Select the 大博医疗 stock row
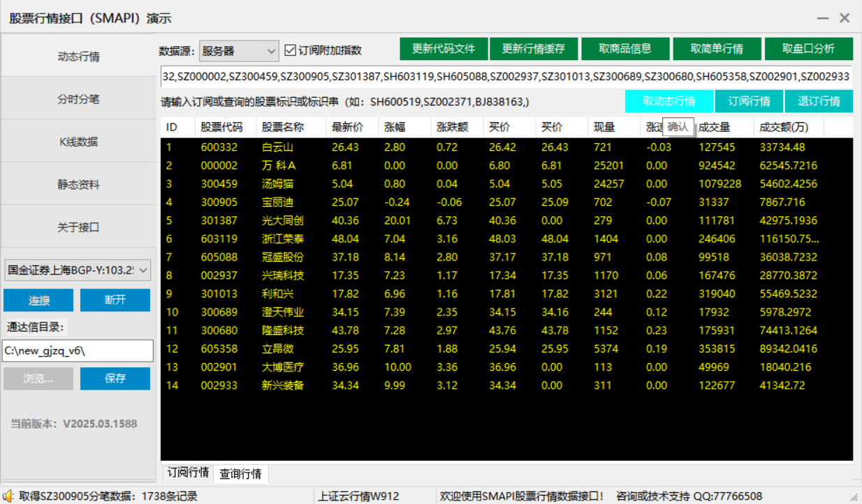 pos(506,366)
